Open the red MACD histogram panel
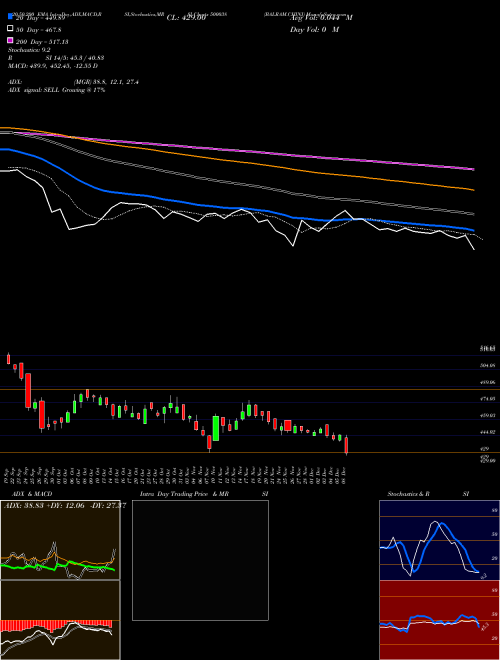 [60, 620]
